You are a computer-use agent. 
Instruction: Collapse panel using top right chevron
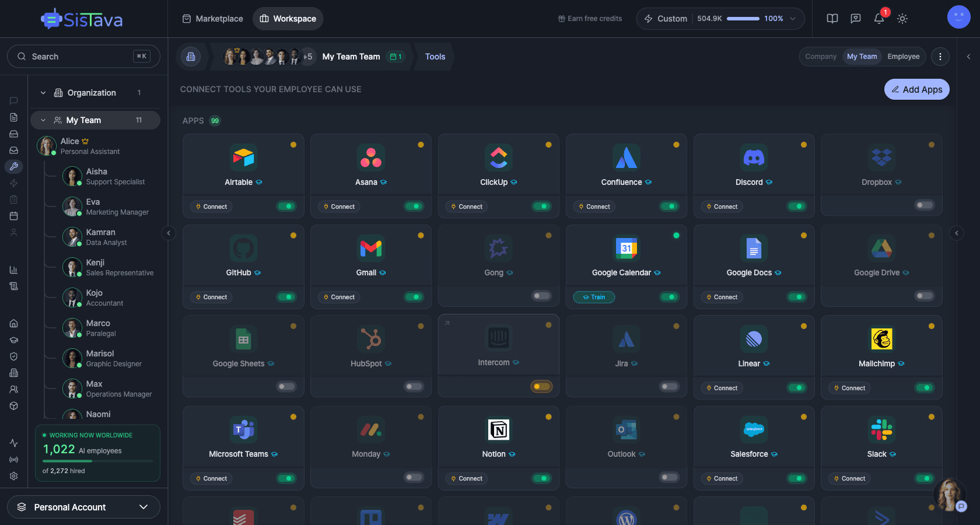(x=968, y=57)
